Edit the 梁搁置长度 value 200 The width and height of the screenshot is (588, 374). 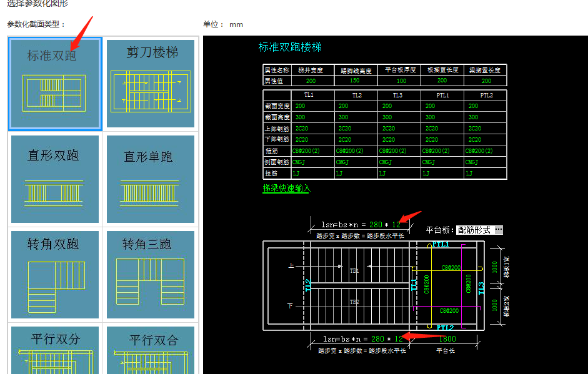[486, 81]
